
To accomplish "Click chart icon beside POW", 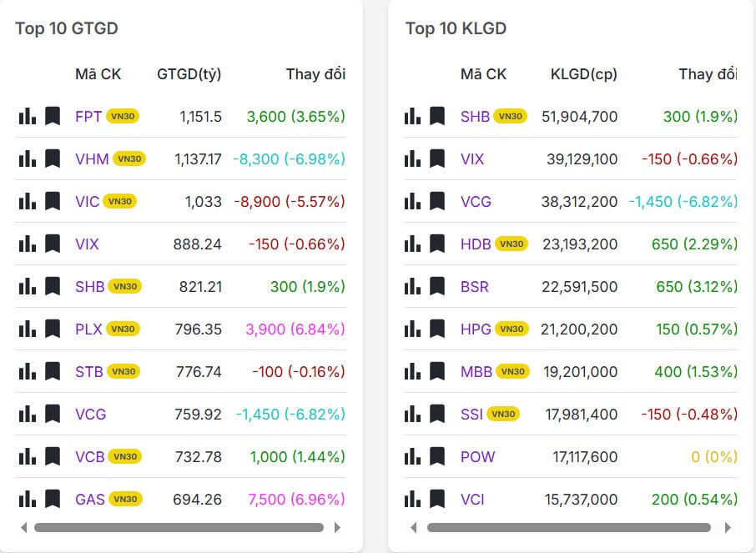I will point(412,456).
